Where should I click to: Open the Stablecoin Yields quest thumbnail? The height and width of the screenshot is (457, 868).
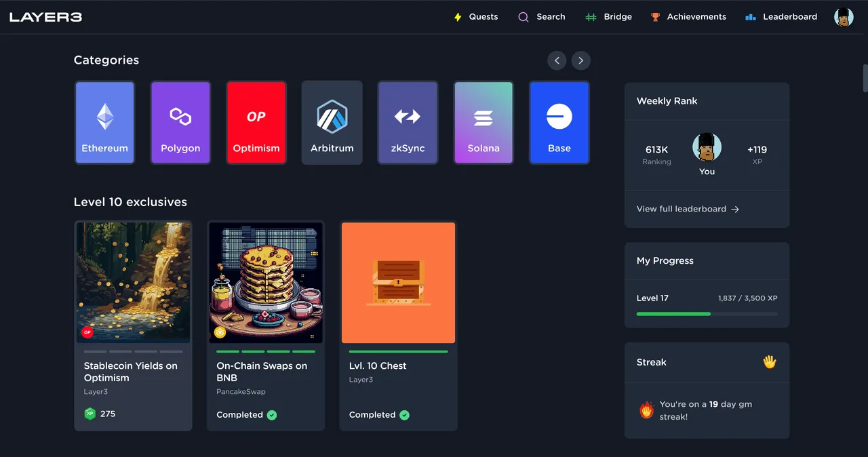coord(133,283)
